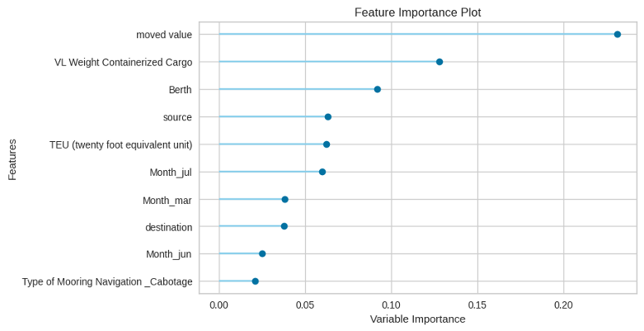Click the TEU data point dot
This screenshot has height=331, width=644.
pyautogui.click(x=327, y=144)
